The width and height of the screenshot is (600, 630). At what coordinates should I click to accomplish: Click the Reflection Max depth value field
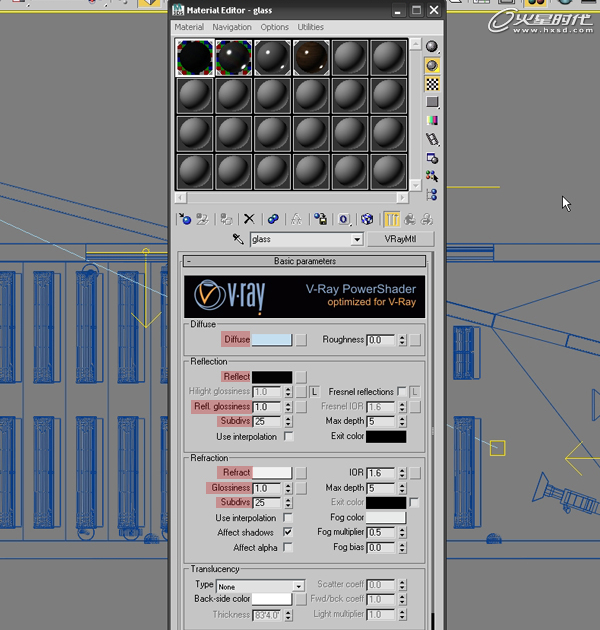tap(382, 421)
